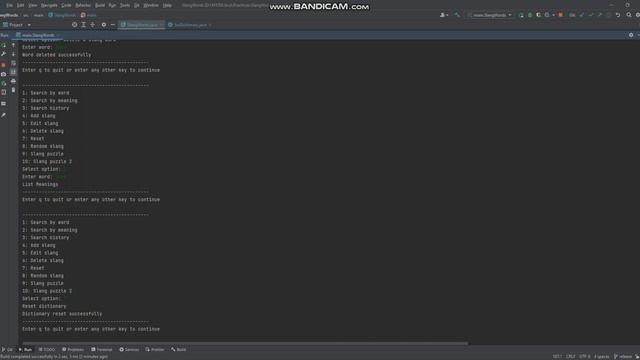
Task: Switch to the second .java editor tab
Action: tap(190, 25)
